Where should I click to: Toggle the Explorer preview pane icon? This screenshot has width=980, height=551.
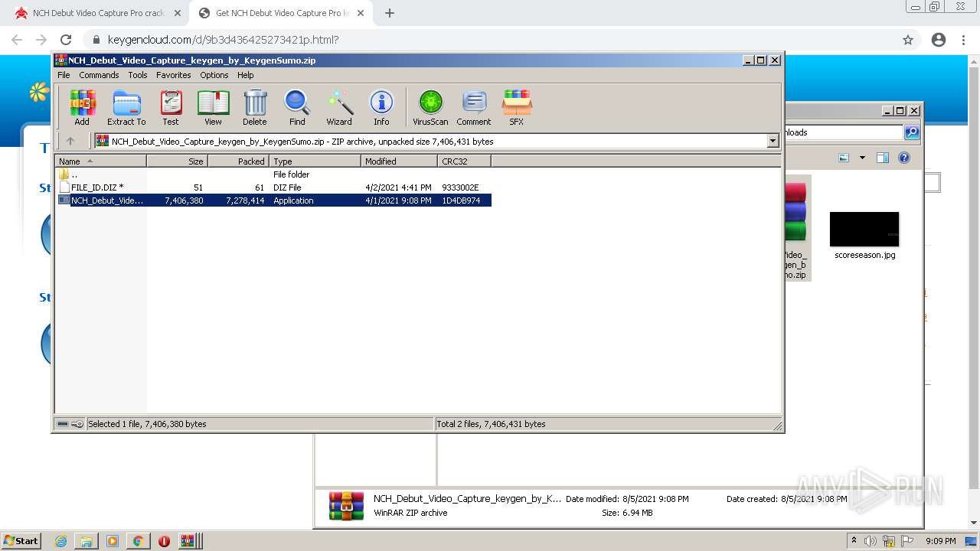point(882,158)
